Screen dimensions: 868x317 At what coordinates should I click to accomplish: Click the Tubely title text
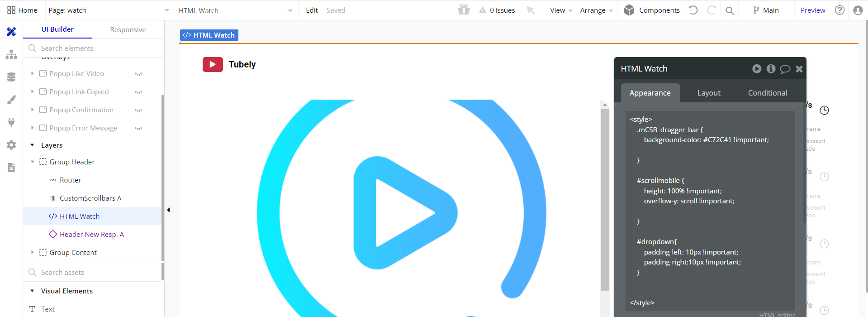[x=242, y=64]
